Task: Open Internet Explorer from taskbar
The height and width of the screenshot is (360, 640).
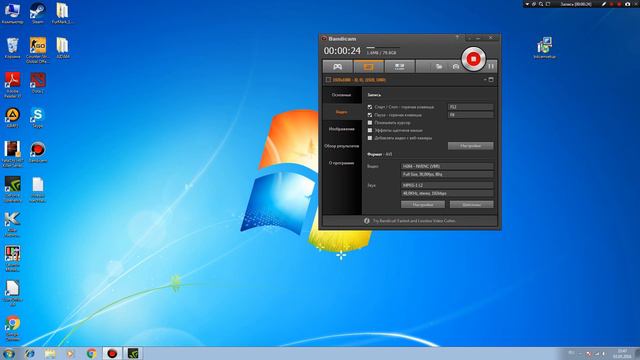Action: coord(30,353)
